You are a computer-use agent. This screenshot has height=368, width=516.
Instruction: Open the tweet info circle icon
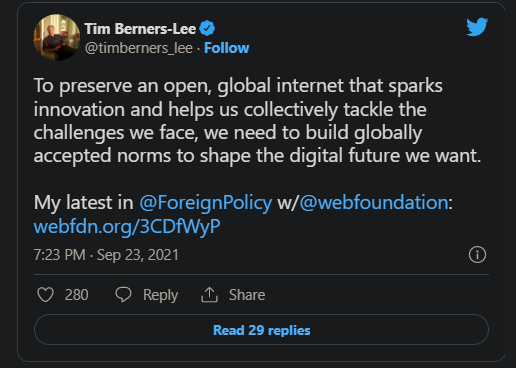click(x=477, y=255)
